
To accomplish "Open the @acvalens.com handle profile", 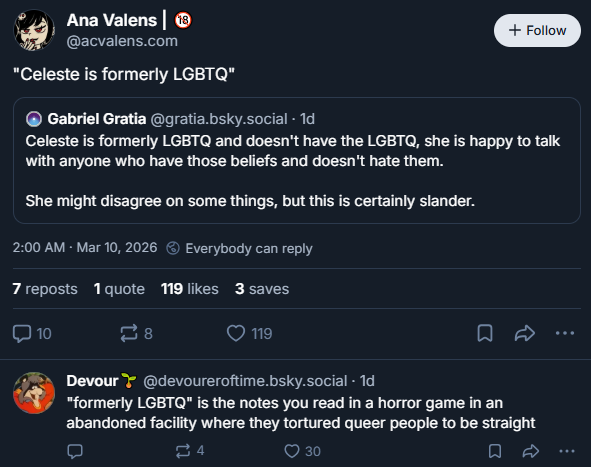I will tap(122, 41).
